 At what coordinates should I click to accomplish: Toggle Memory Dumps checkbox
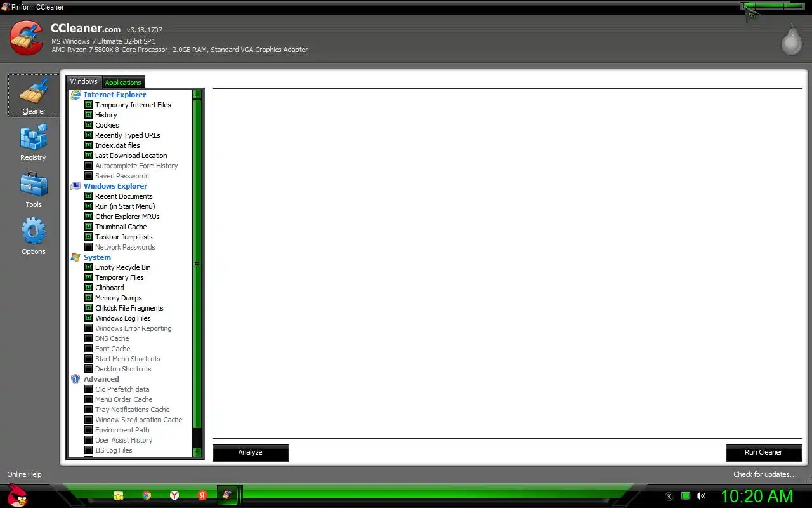pos(89,298)
